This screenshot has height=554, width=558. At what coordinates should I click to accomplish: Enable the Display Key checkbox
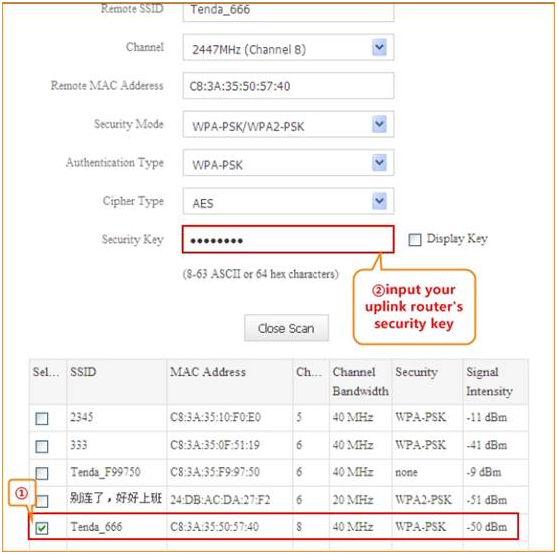[415, 239]
